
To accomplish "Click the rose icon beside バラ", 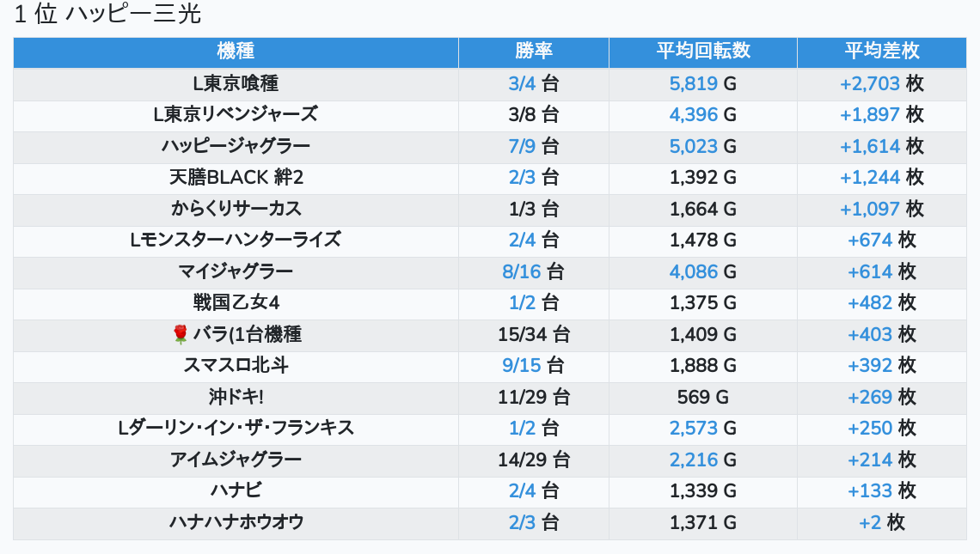I will pyautogui.click(x=180, y=334).
